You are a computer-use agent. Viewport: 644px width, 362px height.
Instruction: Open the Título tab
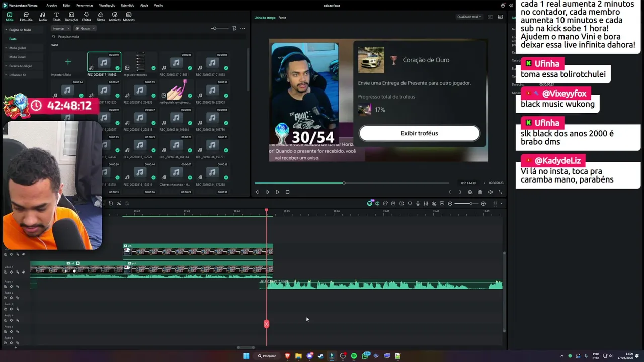click(x=57, y=17)
